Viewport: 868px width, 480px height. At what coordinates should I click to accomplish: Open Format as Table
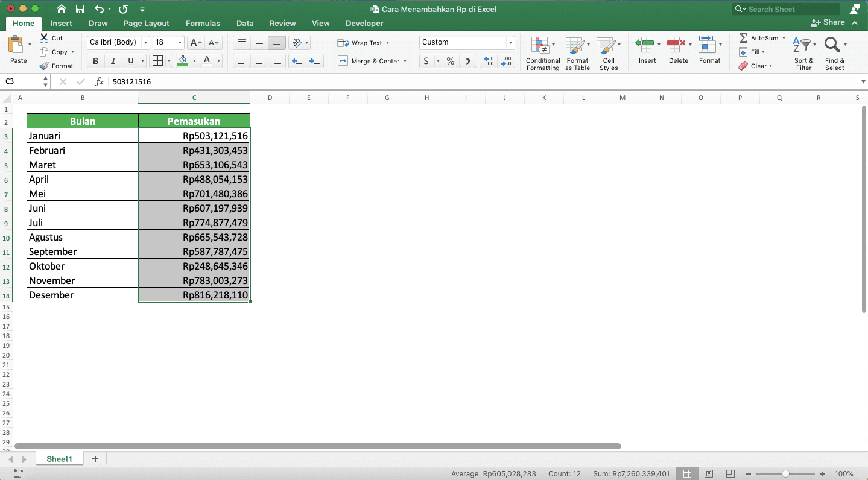pos(577,53)
